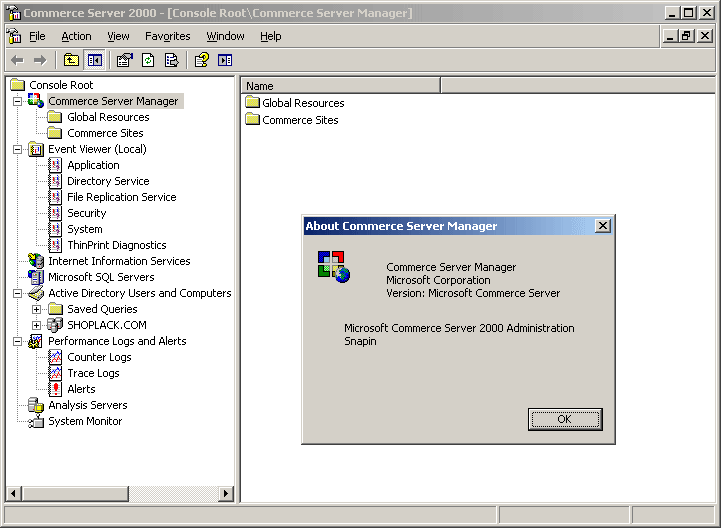721x528 pixels.
Task: Open the Help menu
Action: [x=270, y=36]
